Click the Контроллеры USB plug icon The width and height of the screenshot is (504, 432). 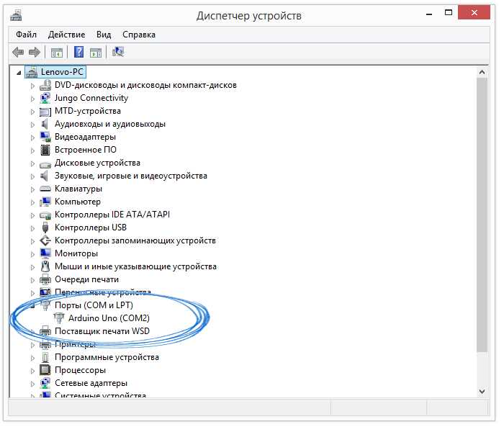(x=45, y=228)
